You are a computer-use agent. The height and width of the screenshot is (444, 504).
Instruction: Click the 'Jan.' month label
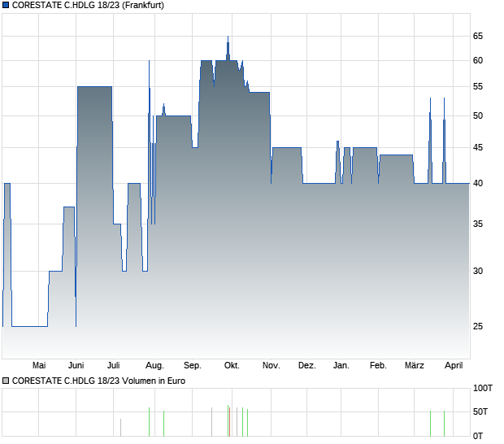pyautogui.click(x=341, y=366)
